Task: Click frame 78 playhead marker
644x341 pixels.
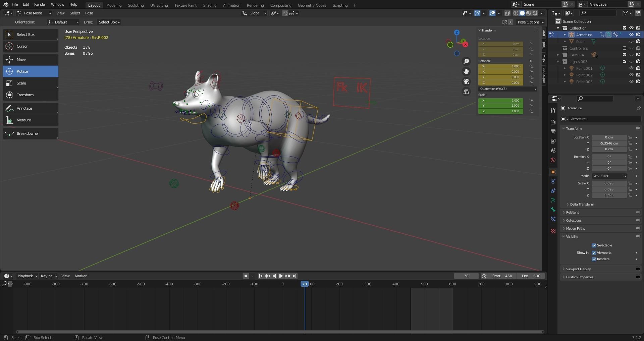Action: [x=305, y=284]
